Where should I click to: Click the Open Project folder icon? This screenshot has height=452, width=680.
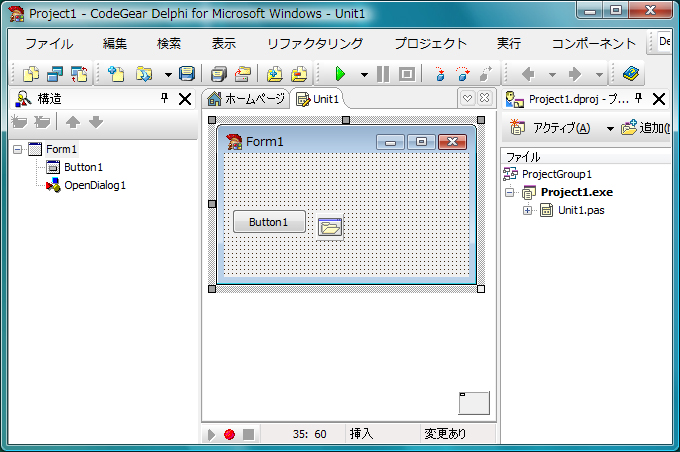click(144, 74)
